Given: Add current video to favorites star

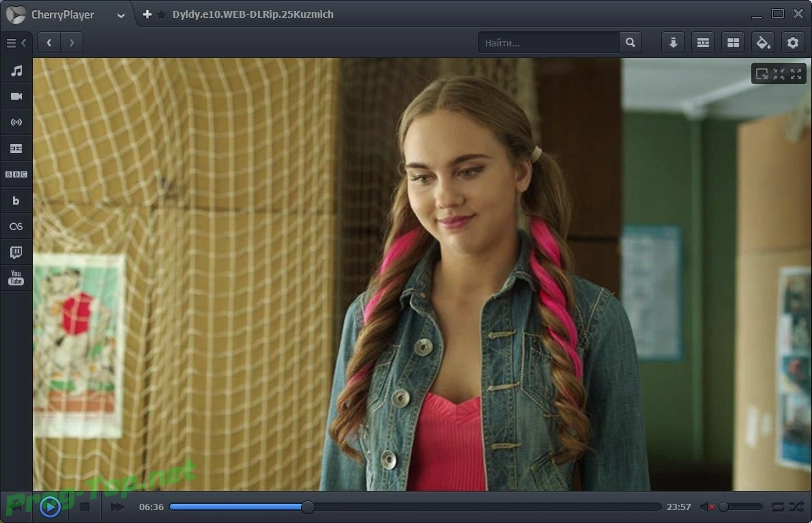Looking at the screenshot, I should pos(161,15).
